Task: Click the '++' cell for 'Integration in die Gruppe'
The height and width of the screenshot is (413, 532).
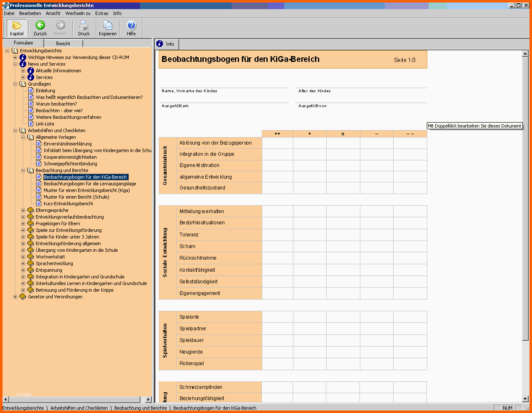Action: (278, 154)
